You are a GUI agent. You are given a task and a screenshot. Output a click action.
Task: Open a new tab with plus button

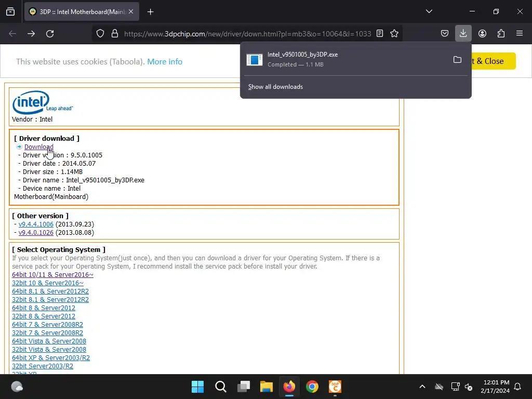(x=150, y=12)
